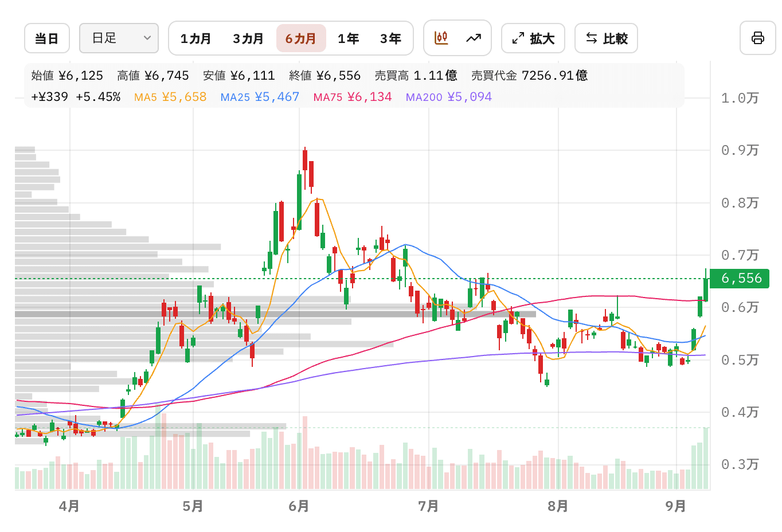Click the 高値 ¥6,745 high price
The width and height of the screenshot is (782, 532).
click(153, 76)
